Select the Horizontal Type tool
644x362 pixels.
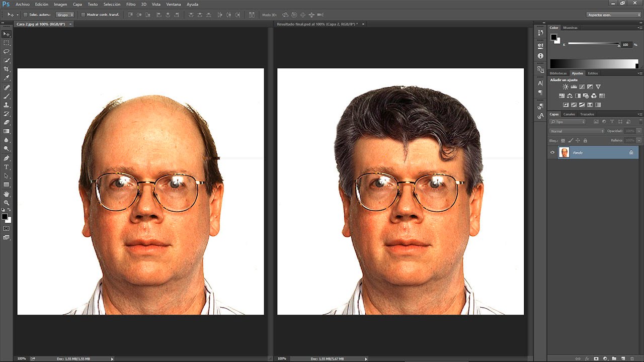[x=7, y=167]
